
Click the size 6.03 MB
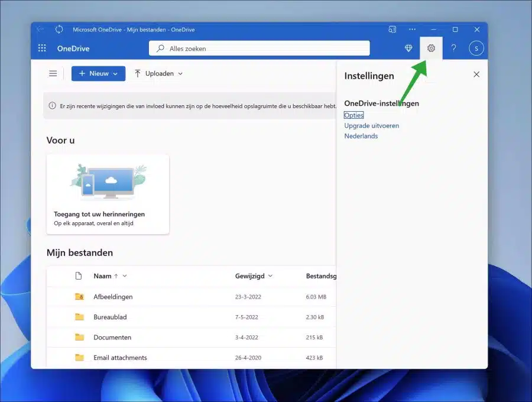[316, 297]
